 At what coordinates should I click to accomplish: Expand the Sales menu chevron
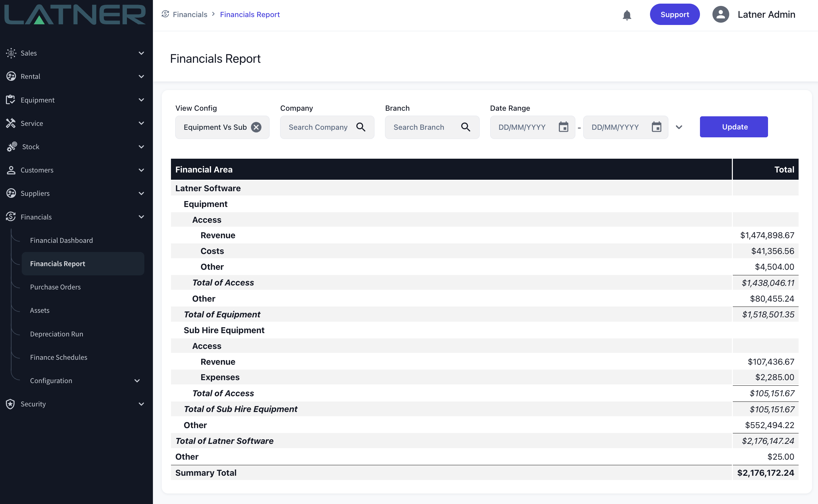[141, 53]
